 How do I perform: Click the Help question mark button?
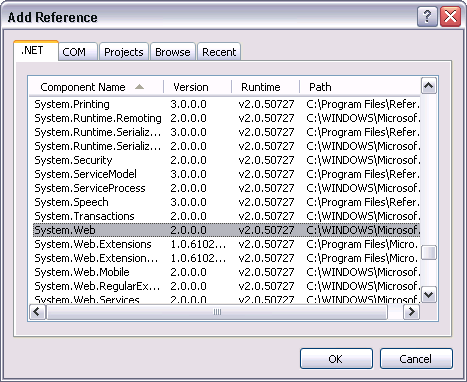point(427,16)
